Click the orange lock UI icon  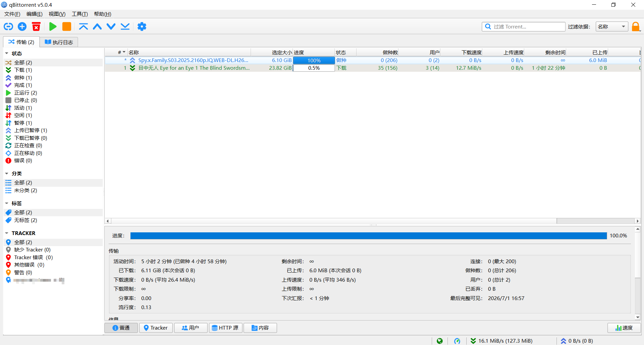tap(636, 26)
